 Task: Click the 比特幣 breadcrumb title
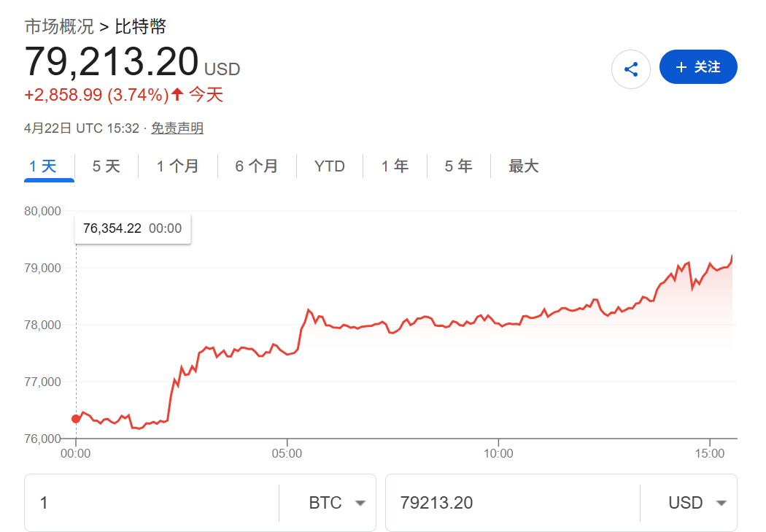[x=141, y=28]
